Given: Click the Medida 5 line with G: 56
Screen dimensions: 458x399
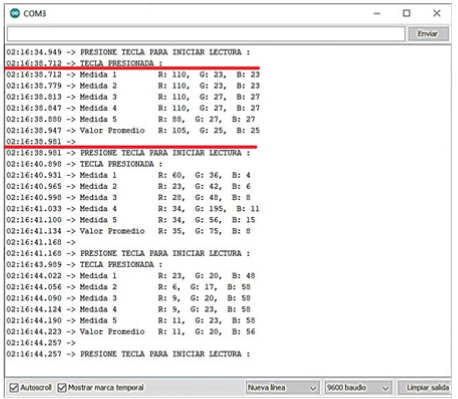Looking at the screenshot, I should (131, 220).
